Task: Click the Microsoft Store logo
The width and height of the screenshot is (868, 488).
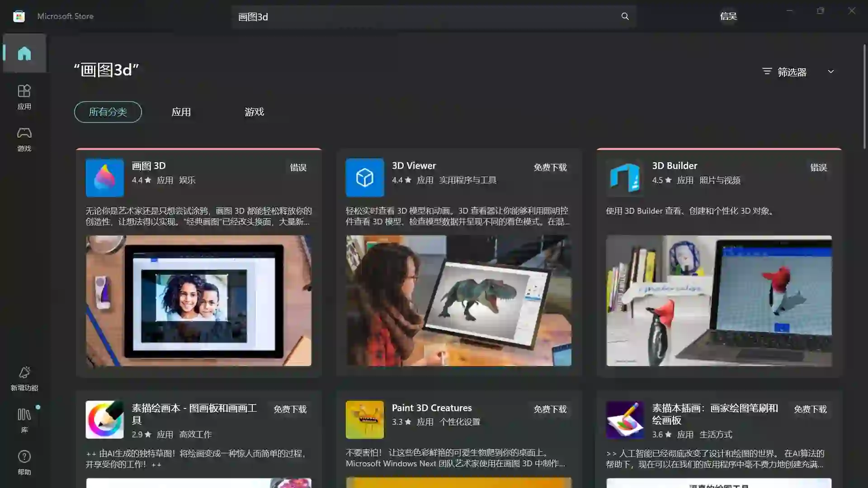Action: 19,16
